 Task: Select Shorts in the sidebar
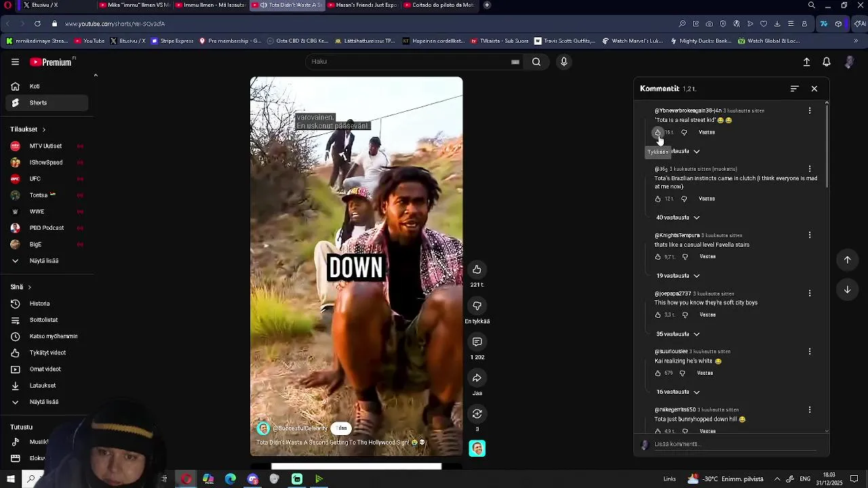47,103
